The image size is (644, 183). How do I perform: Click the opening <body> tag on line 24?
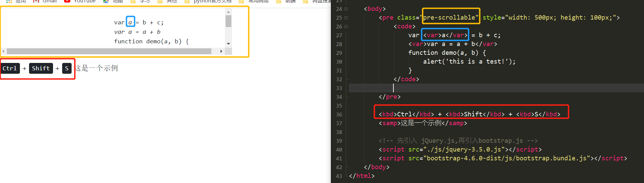(375, 9)
